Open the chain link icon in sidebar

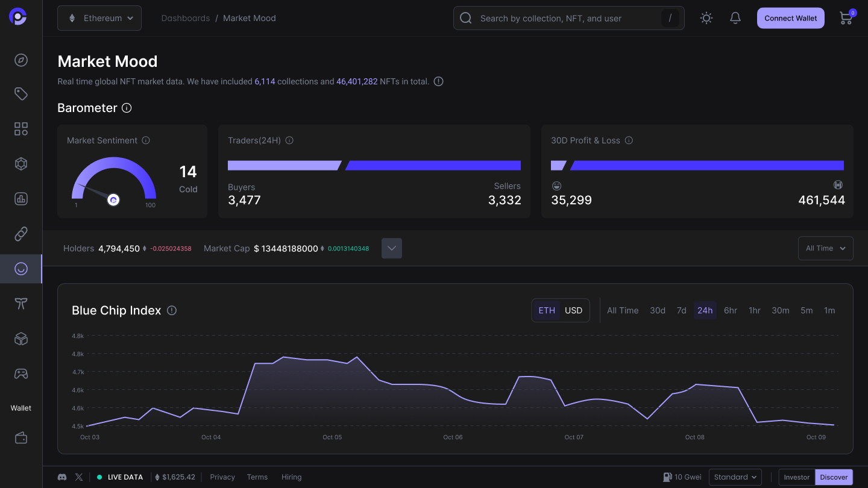click(21, 234)
